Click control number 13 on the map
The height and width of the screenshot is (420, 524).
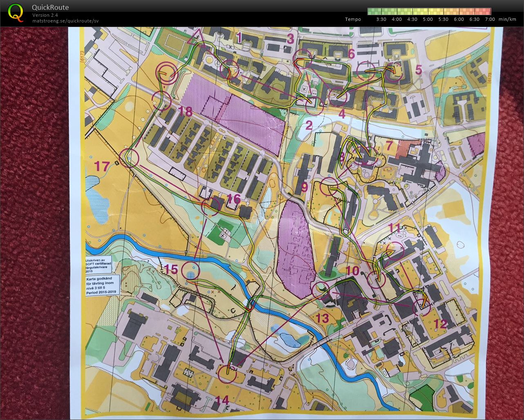[x=322, y=318]
